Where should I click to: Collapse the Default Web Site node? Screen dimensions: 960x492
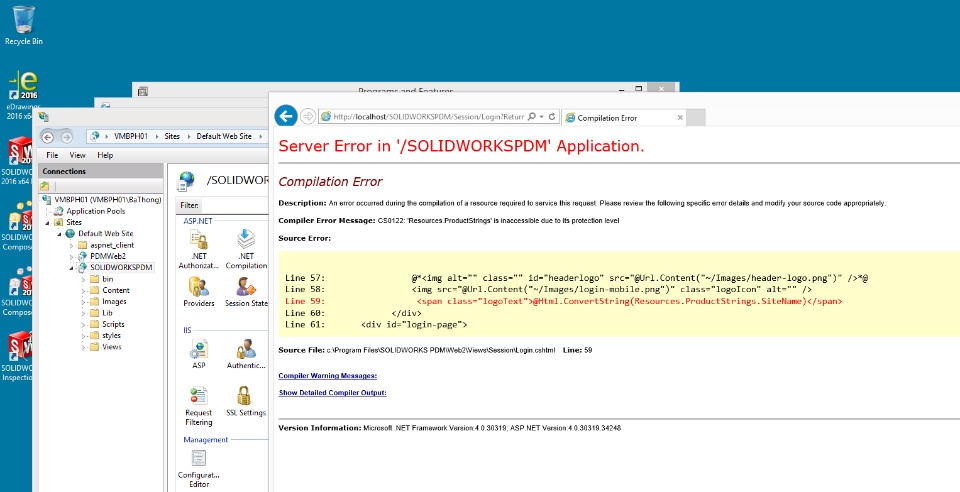[59, 234]
